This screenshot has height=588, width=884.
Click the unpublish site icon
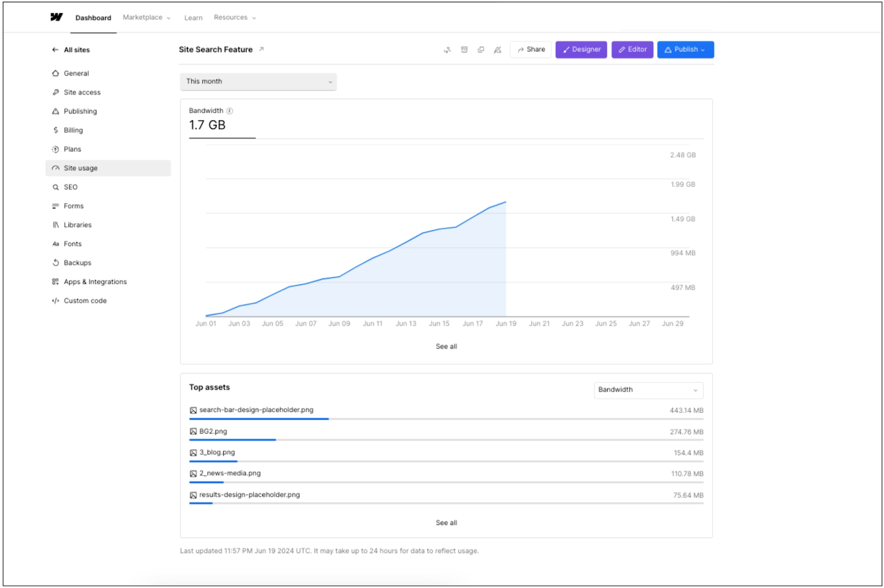(497, 50)
